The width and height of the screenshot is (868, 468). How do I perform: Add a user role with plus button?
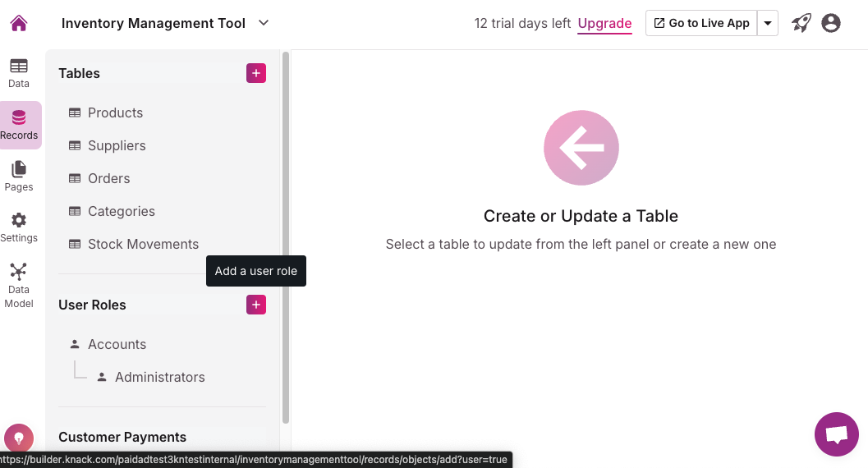[x=256, y=305]
